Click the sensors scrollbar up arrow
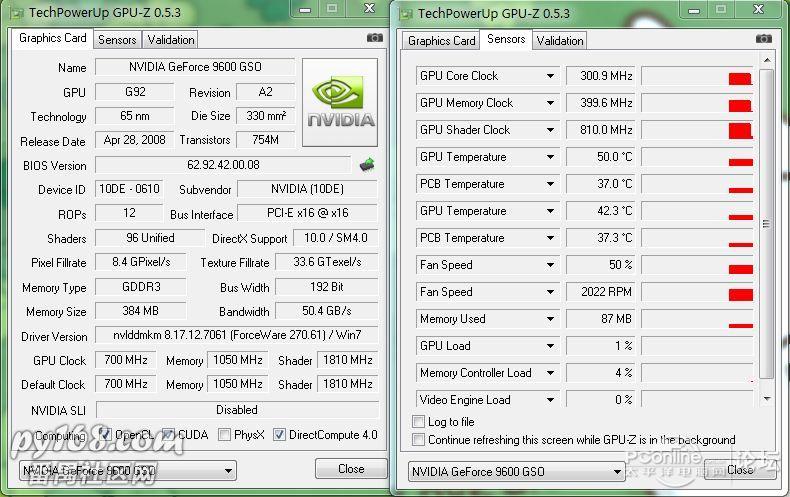The image size is (790, 497). pos(766,60)
